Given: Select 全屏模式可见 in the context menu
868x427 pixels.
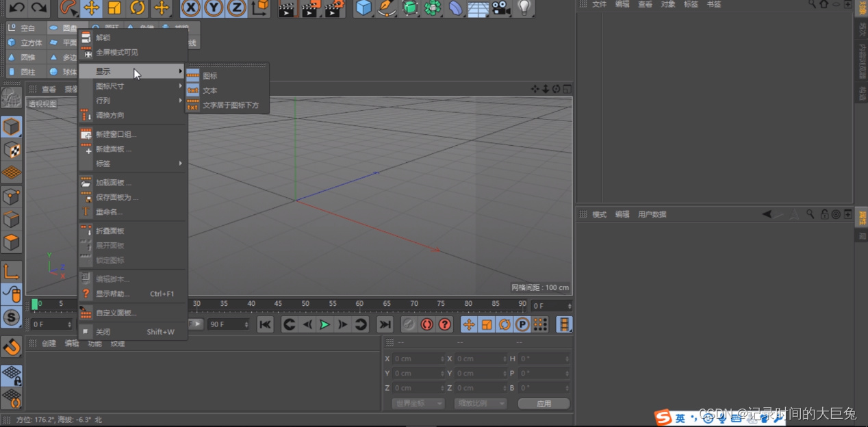Looking at the screenshot, I should click(x=133, y=52).
